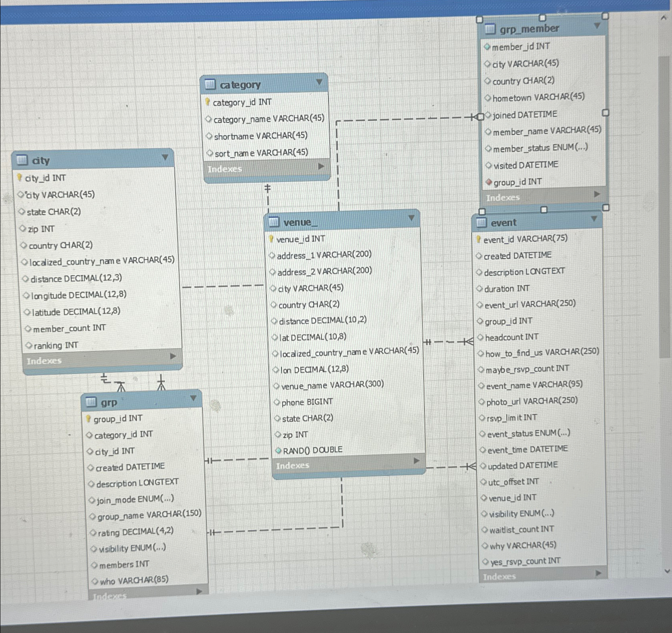Click the diamond beside shortname VARCHAR(45)

[209, 136]
